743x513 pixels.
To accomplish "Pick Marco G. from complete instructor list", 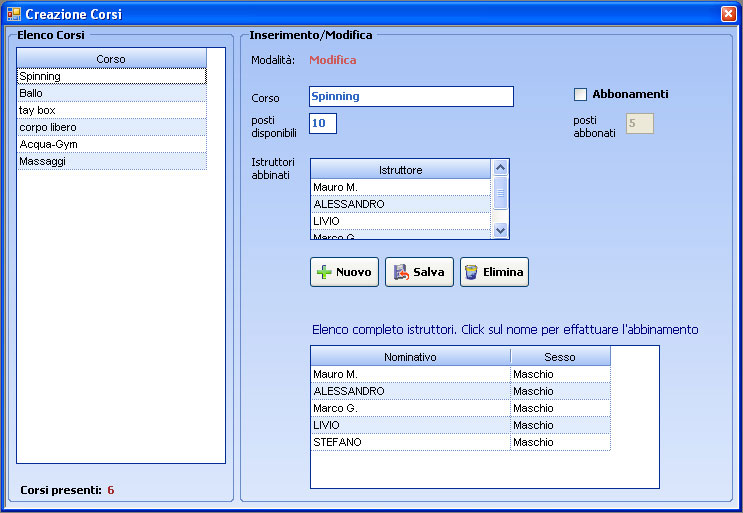I will (410, 408).
